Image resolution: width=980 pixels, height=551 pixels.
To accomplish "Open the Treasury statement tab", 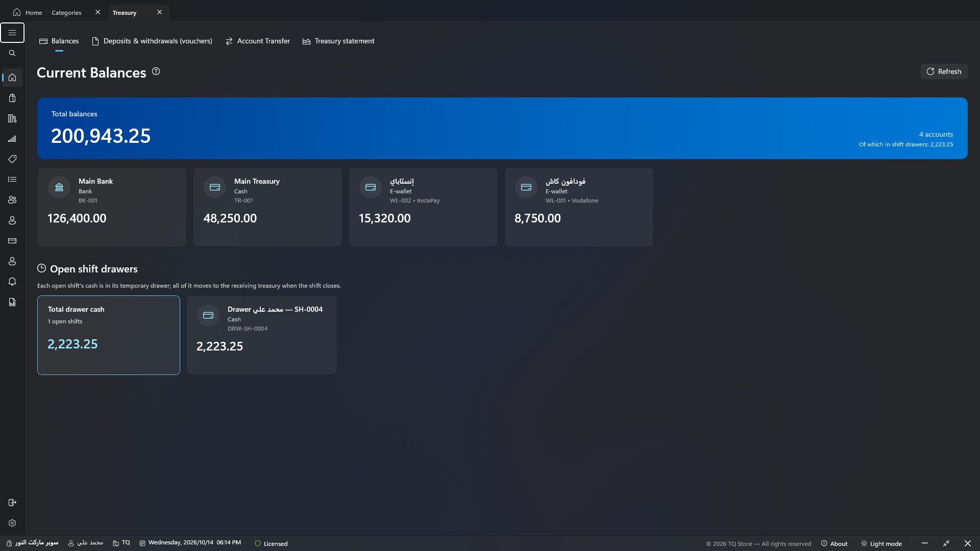I will point(338,41).
